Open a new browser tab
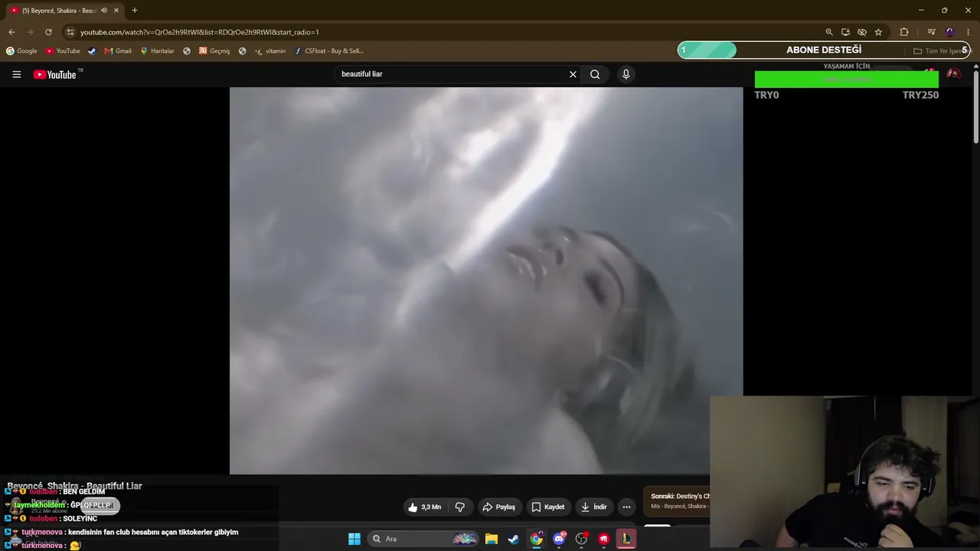The image size is (980, 551). [135, 11]
